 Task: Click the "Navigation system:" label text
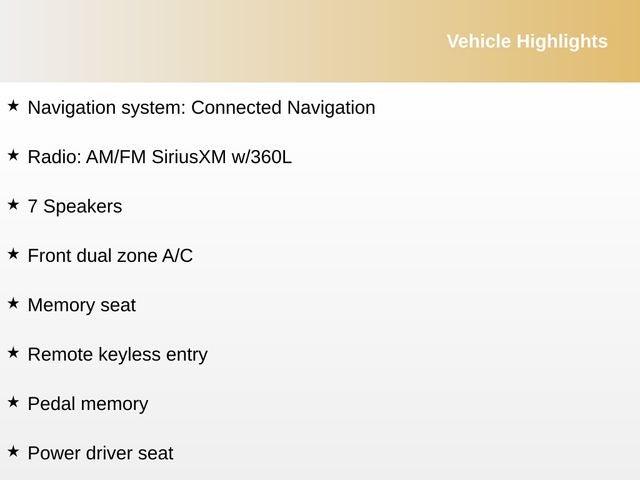106,108
